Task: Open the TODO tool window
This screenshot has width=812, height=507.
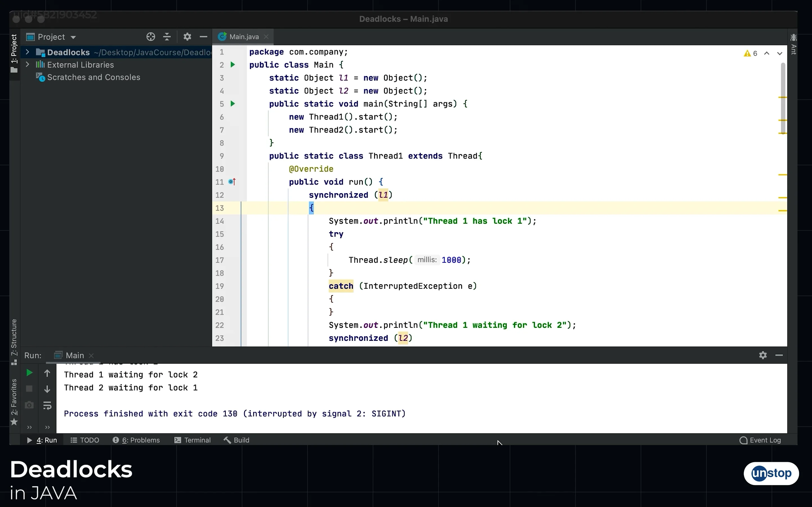Action: (x=85, y=440)
